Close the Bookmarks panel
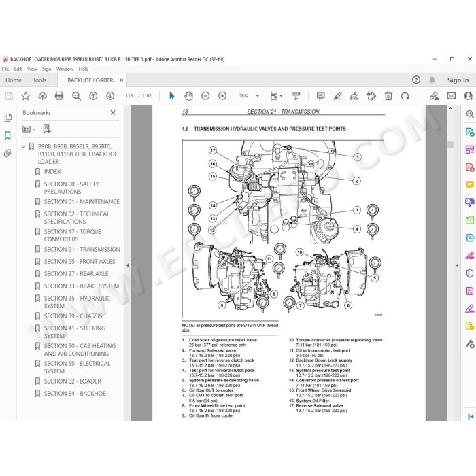The height and width of the screenshot is (476, 476). [113, 112]
